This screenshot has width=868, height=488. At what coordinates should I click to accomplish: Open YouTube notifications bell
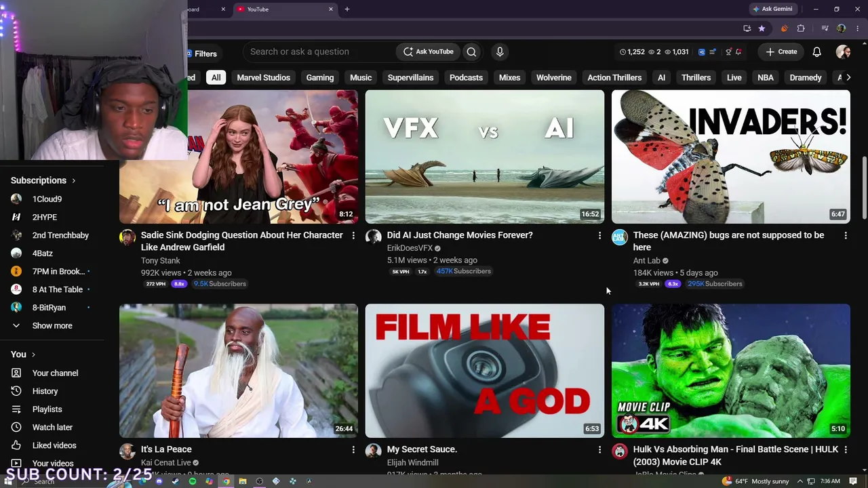[817, 52]
